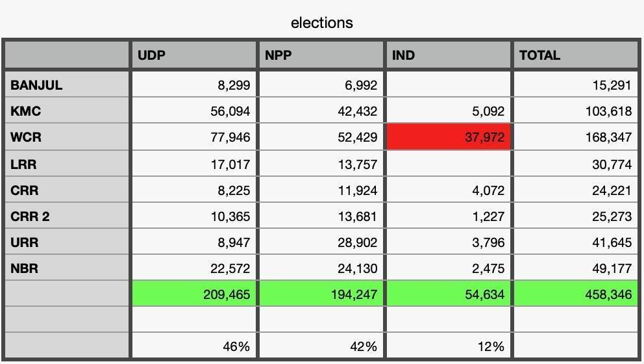
Task: Select the 46% UDP percentage cell
Action: point(193,346)
